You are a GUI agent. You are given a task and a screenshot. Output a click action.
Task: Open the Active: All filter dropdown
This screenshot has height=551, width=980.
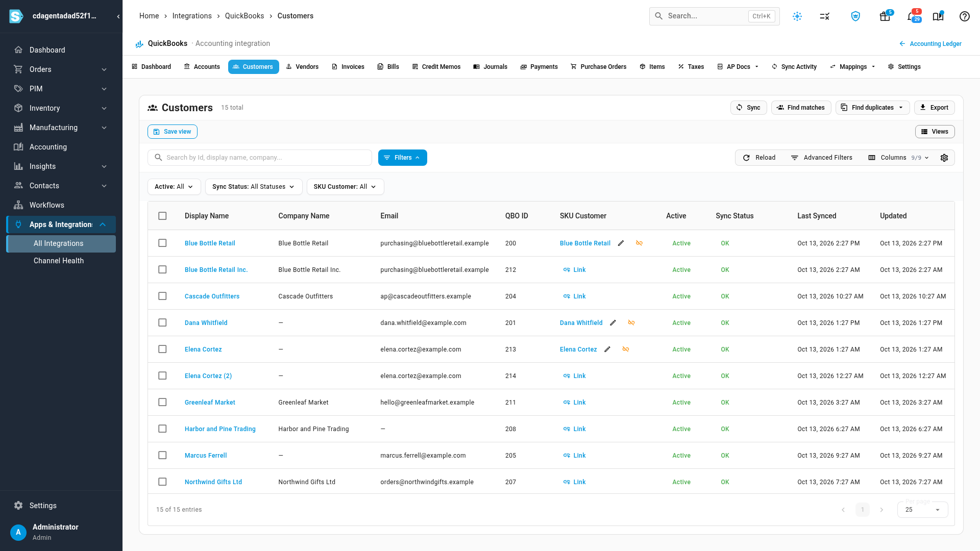pyautogui.click(x=174, y=187)
